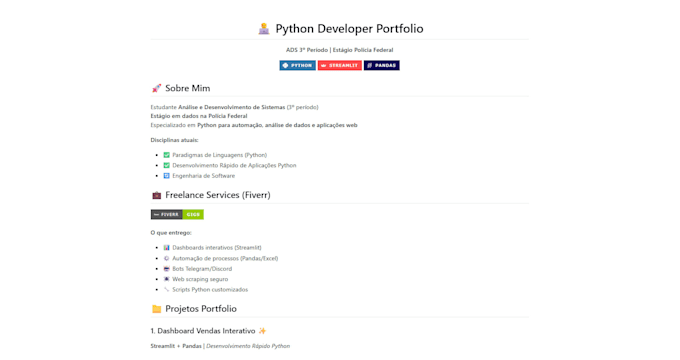Click the Pandas badge
This screenshot has width=680, height=360.
382,65
